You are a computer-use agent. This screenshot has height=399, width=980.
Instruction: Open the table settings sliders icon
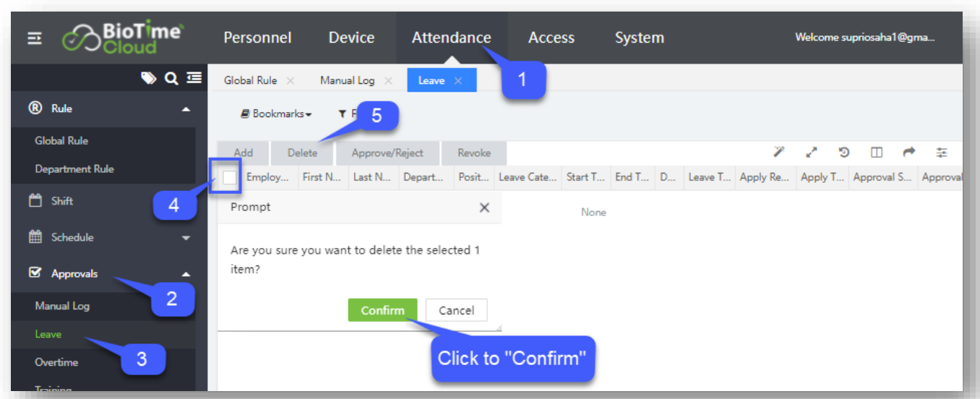942,153
